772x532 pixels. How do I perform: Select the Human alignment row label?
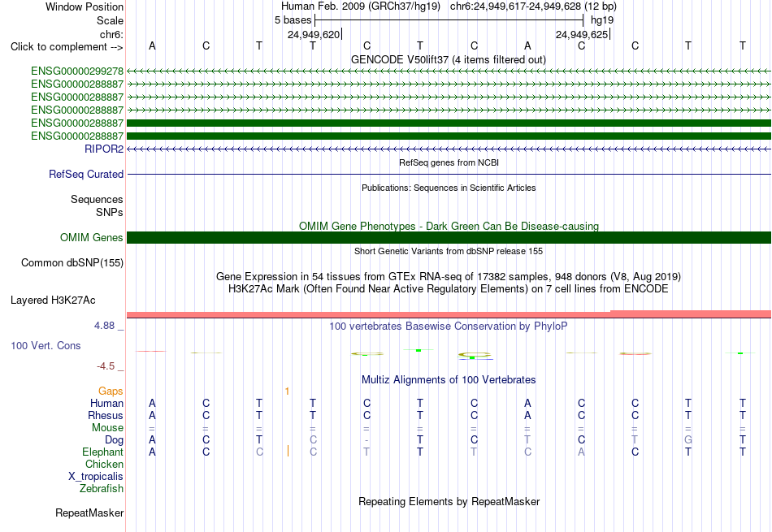[x=106, y=403]
